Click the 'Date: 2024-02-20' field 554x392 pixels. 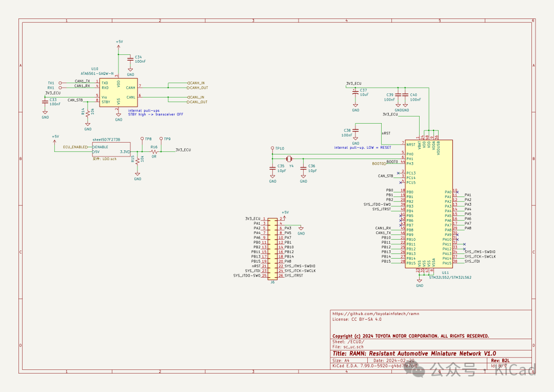[x=393, y=361]
